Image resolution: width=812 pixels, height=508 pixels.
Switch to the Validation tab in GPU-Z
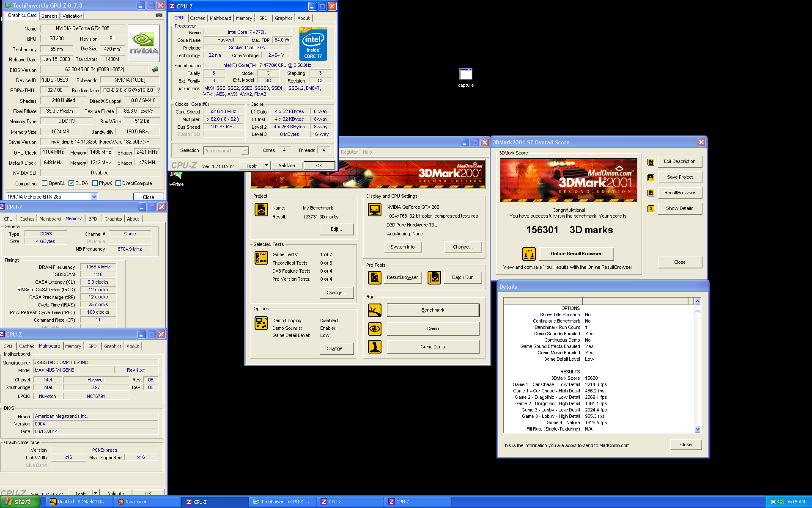[72, 16]
